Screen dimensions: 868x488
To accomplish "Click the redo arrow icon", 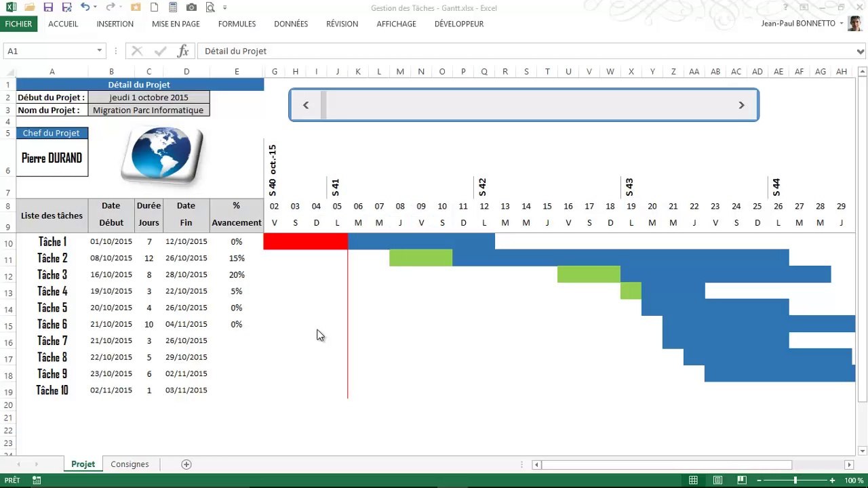I will click(110, 7).
